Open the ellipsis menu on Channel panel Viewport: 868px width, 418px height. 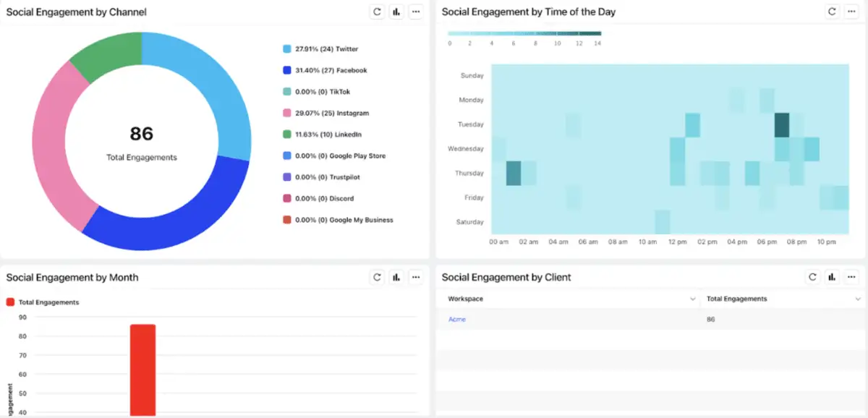tap(416, 12)
